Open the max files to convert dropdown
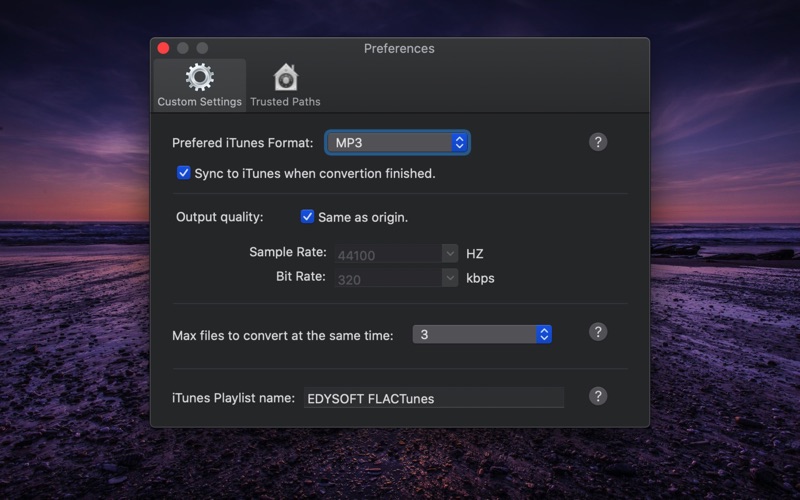 (482, 334)
